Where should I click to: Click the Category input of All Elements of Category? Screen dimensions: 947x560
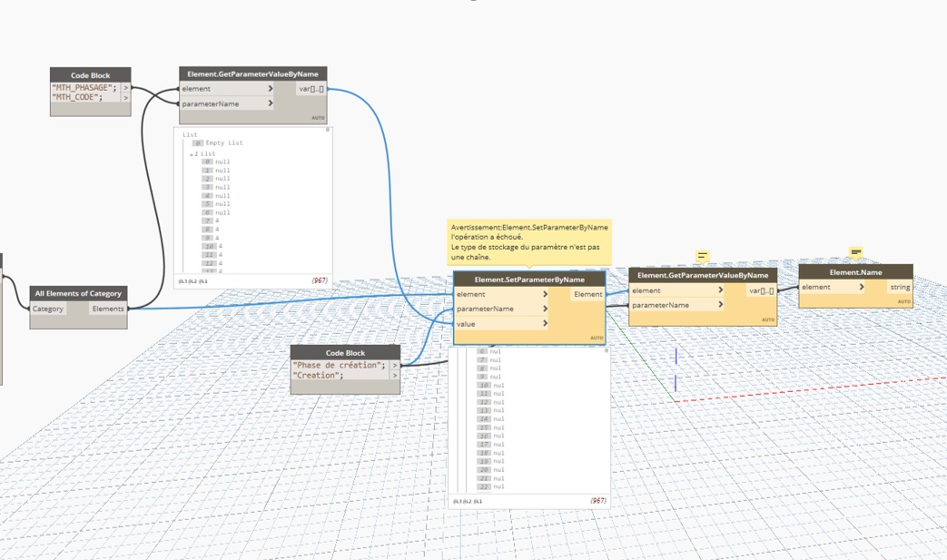coord(48,309)
